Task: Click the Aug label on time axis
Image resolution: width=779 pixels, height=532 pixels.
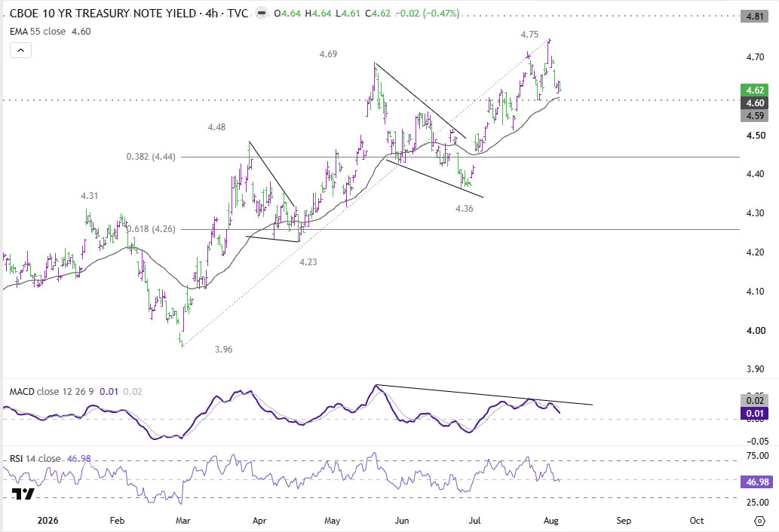Action: pyautogui.click(x=551, y=521)
